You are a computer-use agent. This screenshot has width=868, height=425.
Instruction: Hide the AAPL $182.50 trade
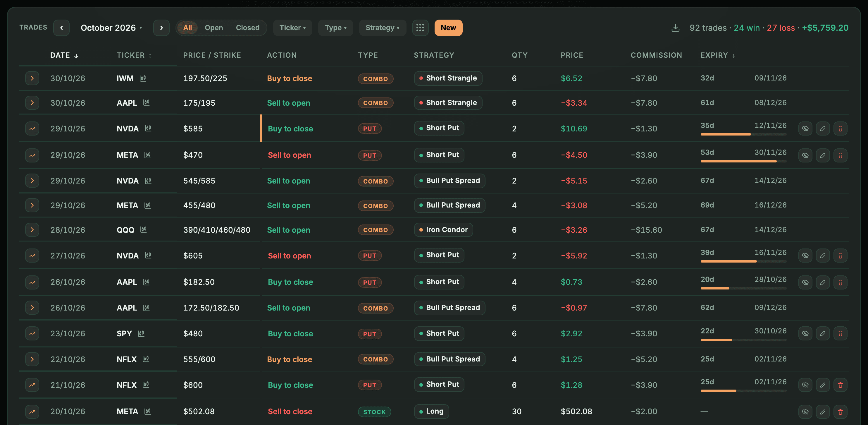pos(805,282)
